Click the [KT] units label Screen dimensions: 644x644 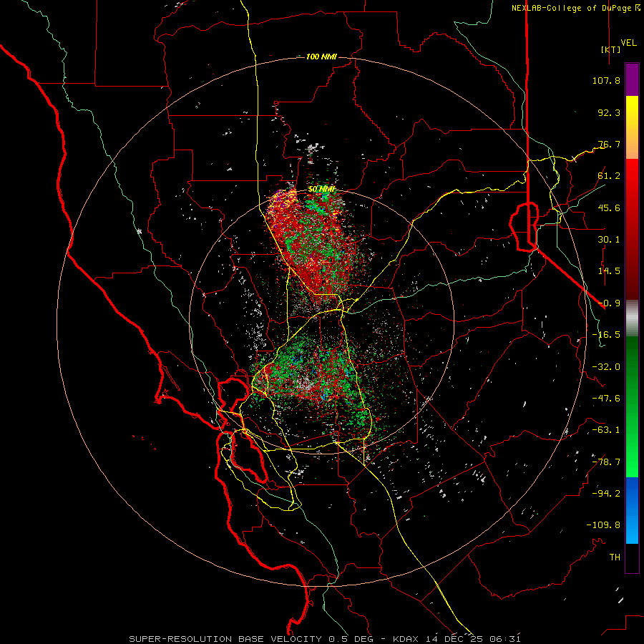click(x=611, y=49)
